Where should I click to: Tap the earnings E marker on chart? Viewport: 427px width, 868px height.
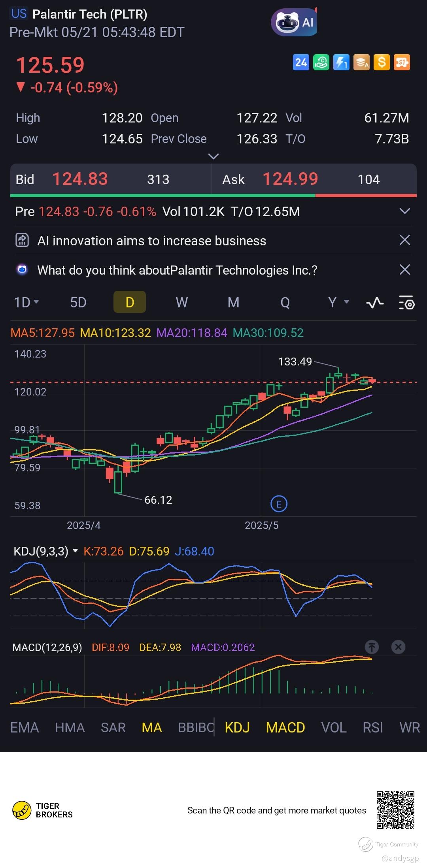coord(279,504)
